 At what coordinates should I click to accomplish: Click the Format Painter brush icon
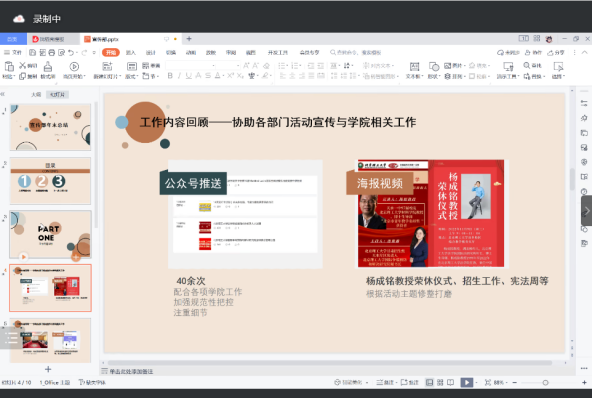[x=48, y=67]
